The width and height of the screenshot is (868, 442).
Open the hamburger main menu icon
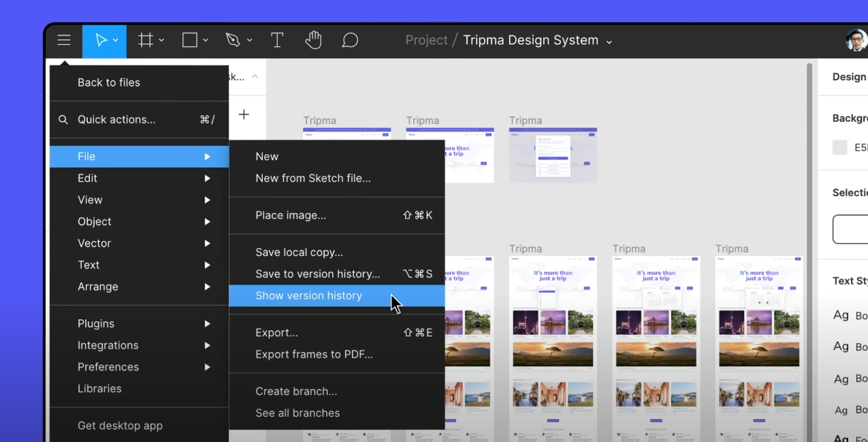click(64, 41)
